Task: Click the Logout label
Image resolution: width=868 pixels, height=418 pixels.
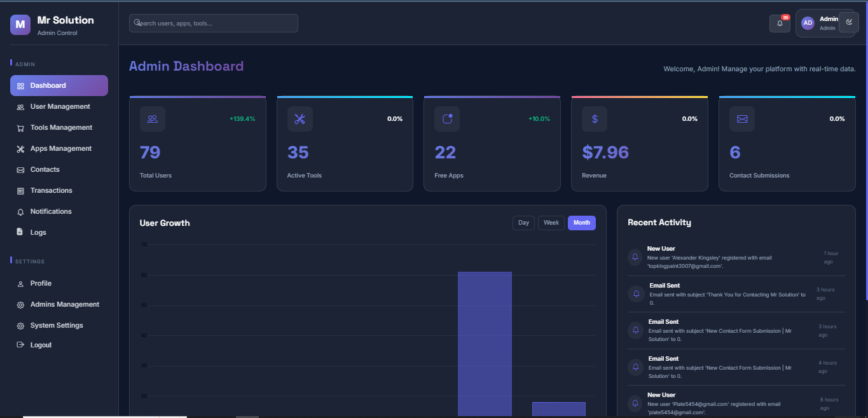Action: coord(41,345)
